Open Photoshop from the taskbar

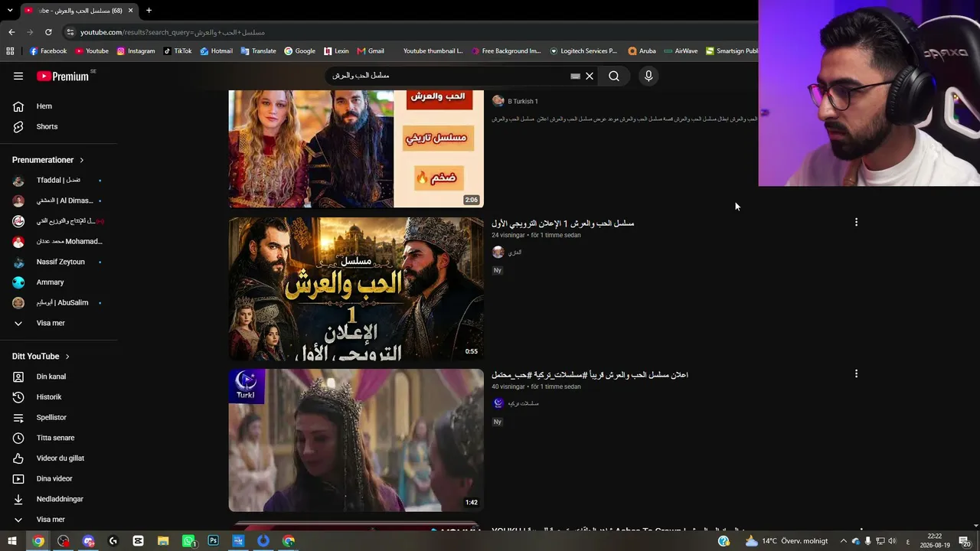click(x=214, y=541)
